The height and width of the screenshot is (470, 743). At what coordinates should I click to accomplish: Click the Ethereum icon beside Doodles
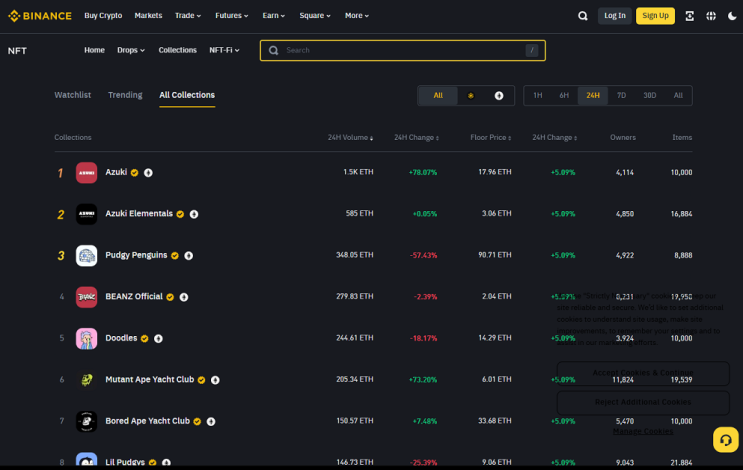[158, 339]
